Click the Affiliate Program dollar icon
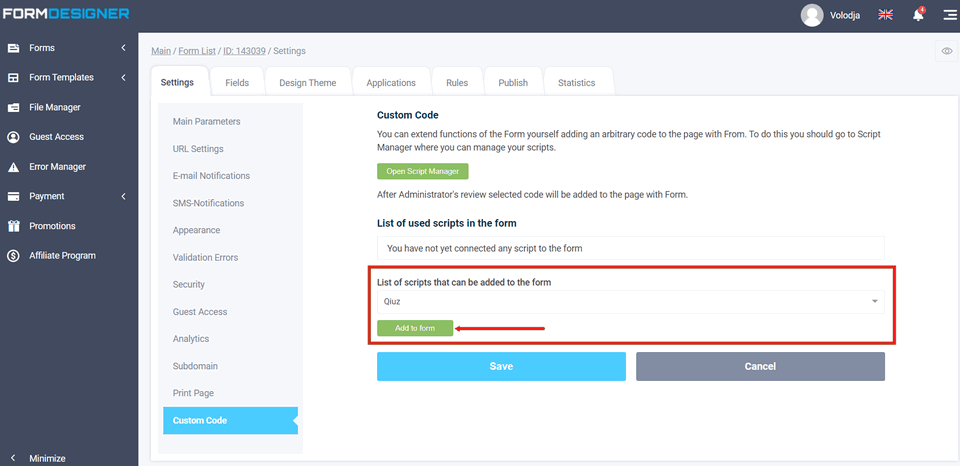Image resolution: width=960 pixels, height=466 pixels. pyautogui.click(x=14, y=256)
